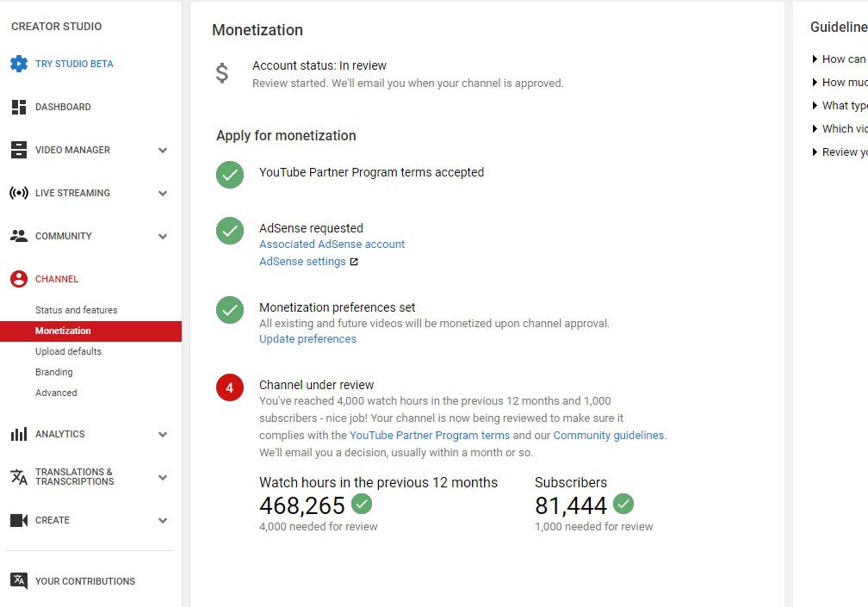This screenshot has width=868, height=607.
Task: Click the Translations & Transcriptions icon
Action: click(19, 477)
